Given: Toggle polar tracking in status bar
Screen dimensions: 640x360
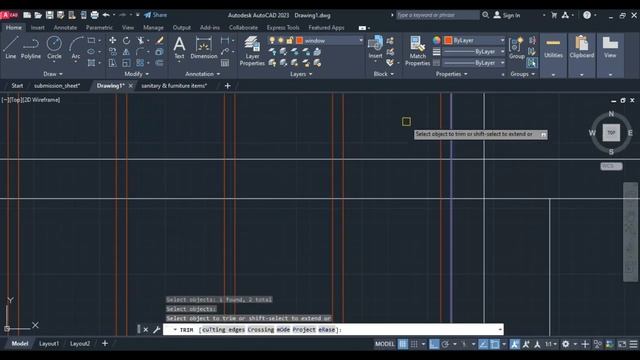Looking at the screenshot, I should point(445,344).
